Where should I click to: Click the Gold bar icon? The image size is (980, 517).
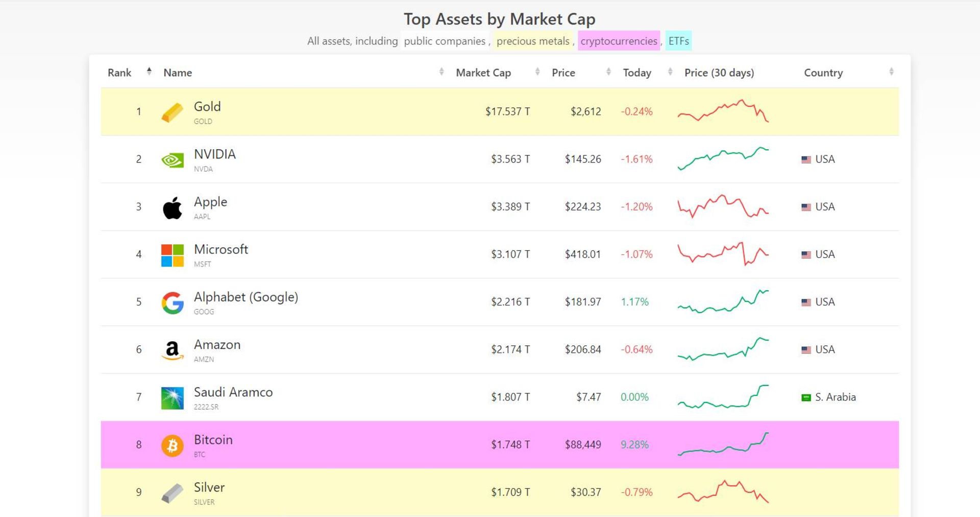(x=172, y=112)
